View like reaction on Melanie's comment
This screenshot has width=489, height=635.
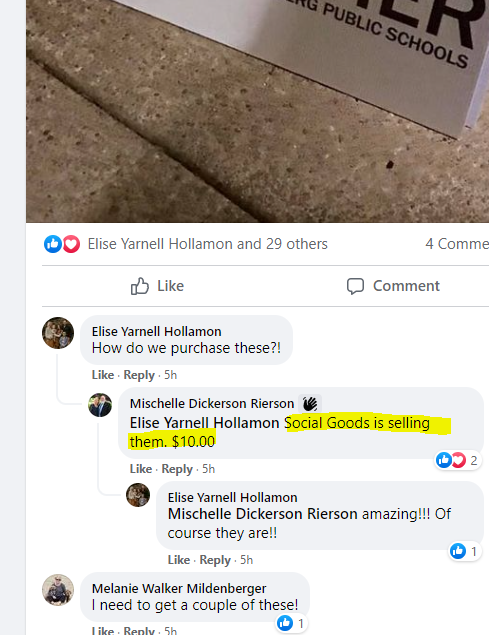292,623
